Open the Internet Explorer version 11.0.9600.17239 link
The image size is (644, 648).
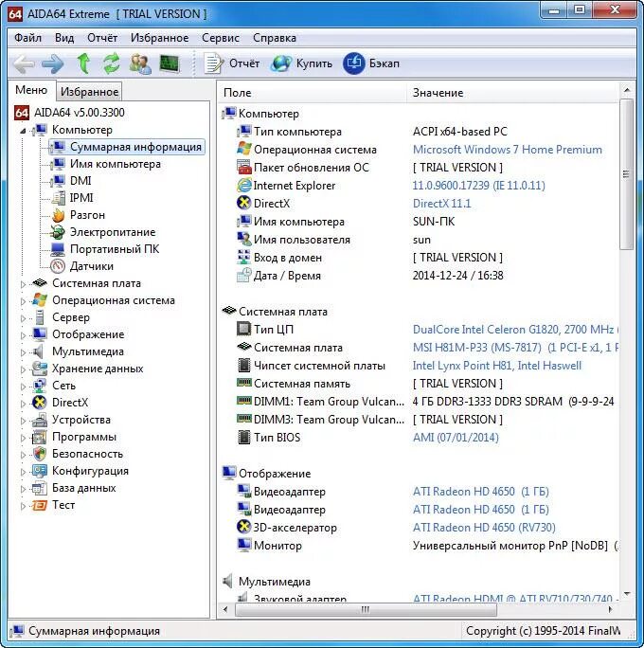pos(479,186)
